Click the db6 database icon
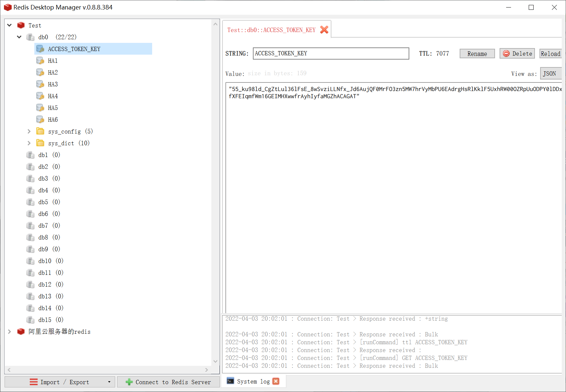 (30, 214)
